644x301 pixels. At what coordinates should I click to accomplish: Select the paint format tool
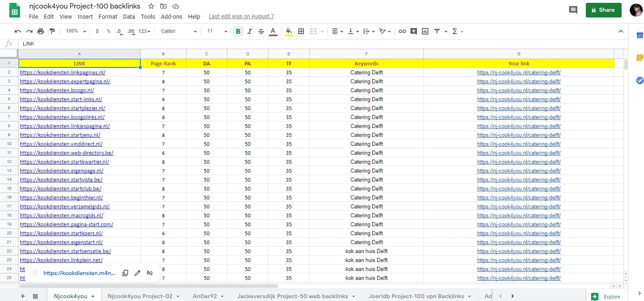click(52, 31)
